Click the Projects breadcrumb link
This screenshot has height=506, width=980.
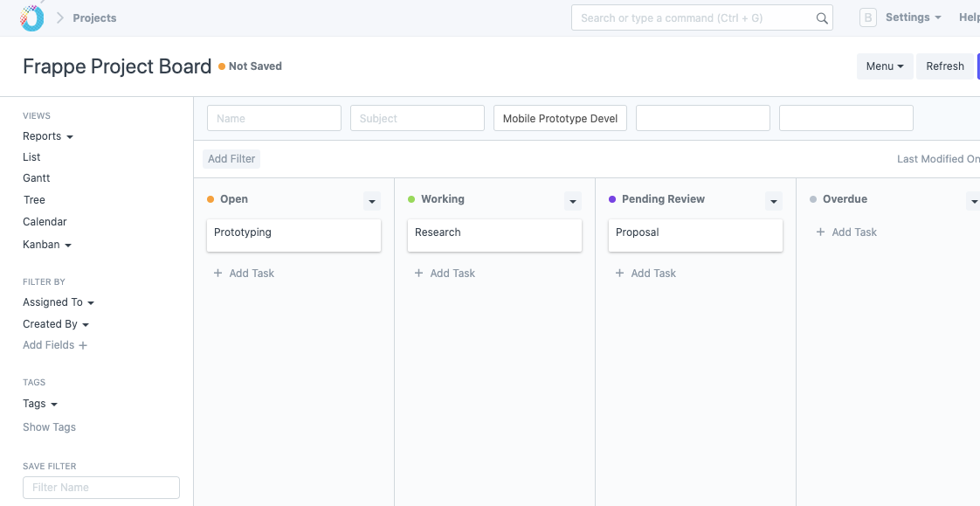94,17
